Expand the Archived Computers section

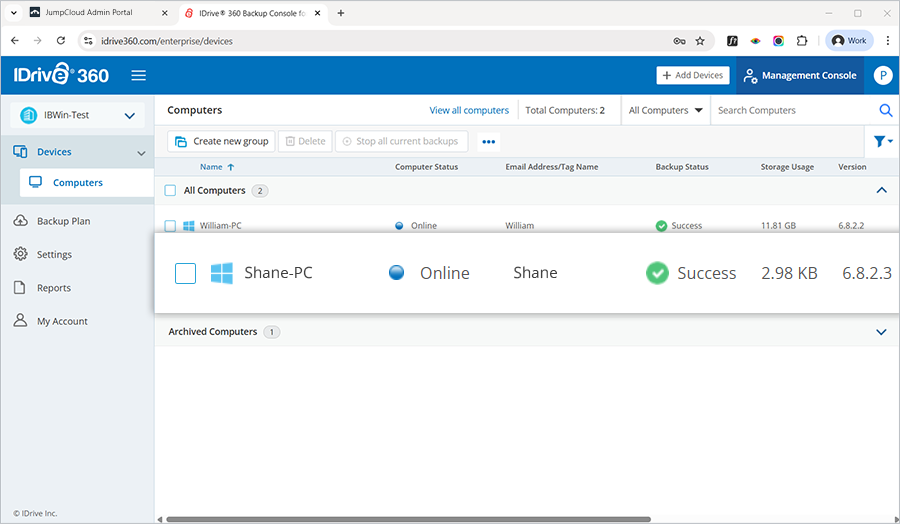tap(881, 332)
